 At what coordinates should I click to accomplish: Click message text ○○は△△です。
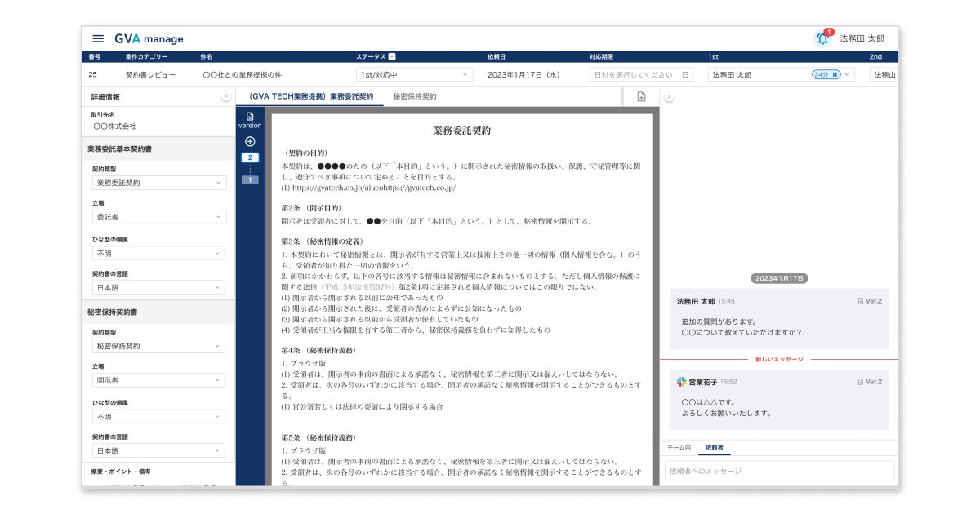click(709, 402)
